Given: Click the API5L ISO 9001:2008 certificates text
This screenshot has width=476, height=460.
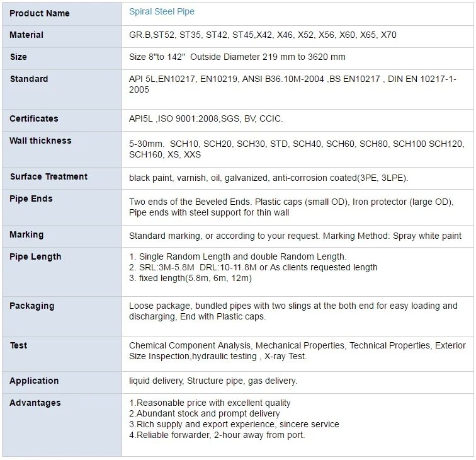Looking at the screenshot, I should (206, 119).
